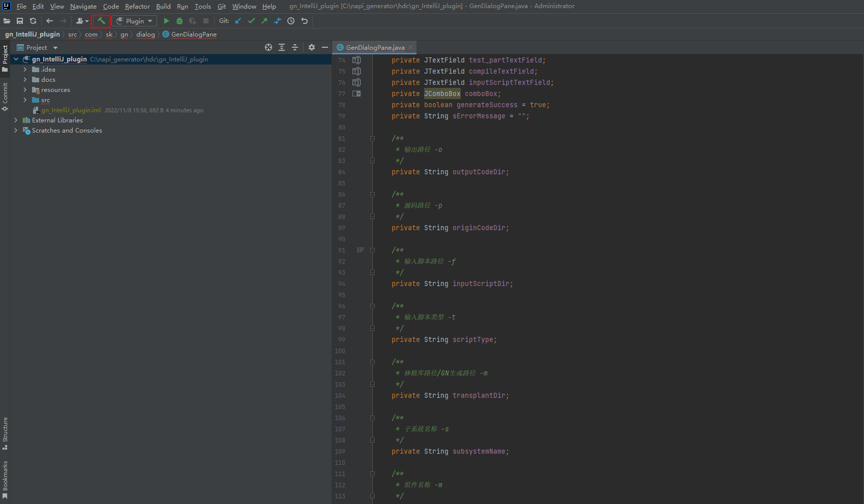Click the dialog breadcrumb link
The width and height of the screenshot is (864, 504).
(145, 35)
